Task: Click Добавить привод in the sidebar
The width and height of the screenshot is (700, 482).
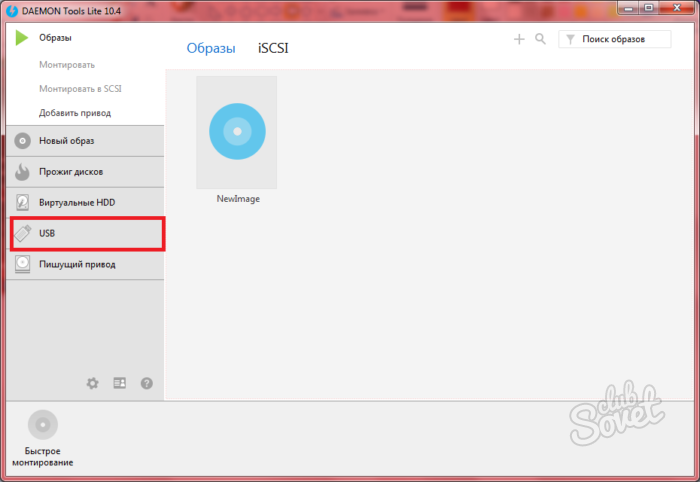Action: [75, 113]
